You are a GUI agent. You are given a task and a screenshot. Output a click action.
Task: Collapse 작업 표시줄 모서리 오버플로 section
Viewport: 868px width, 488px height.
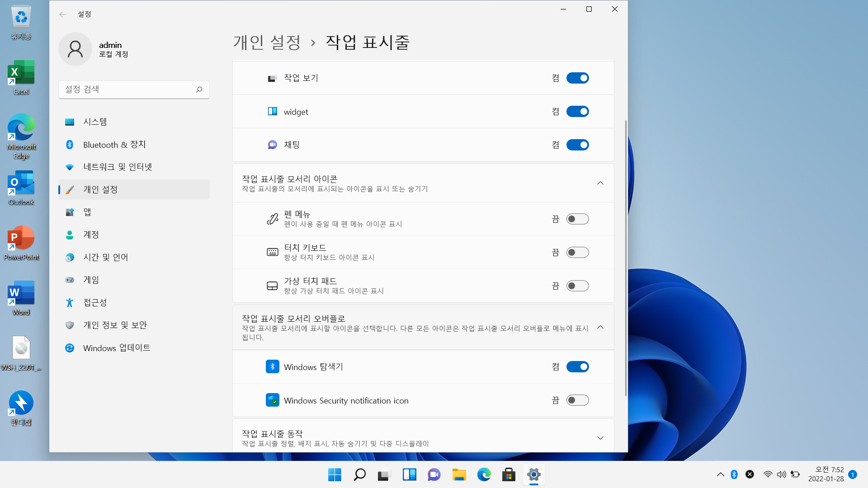point(600,327)
